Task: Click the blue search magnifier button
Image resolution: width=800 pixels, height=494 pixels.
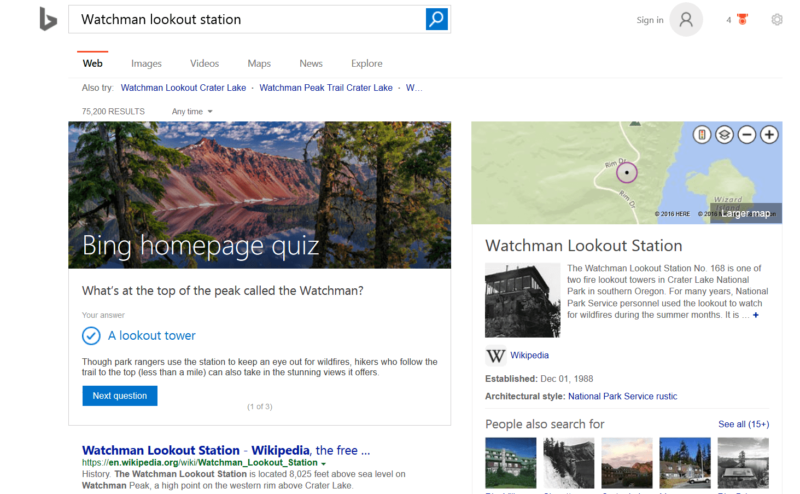Action: [x=437, y=19]
